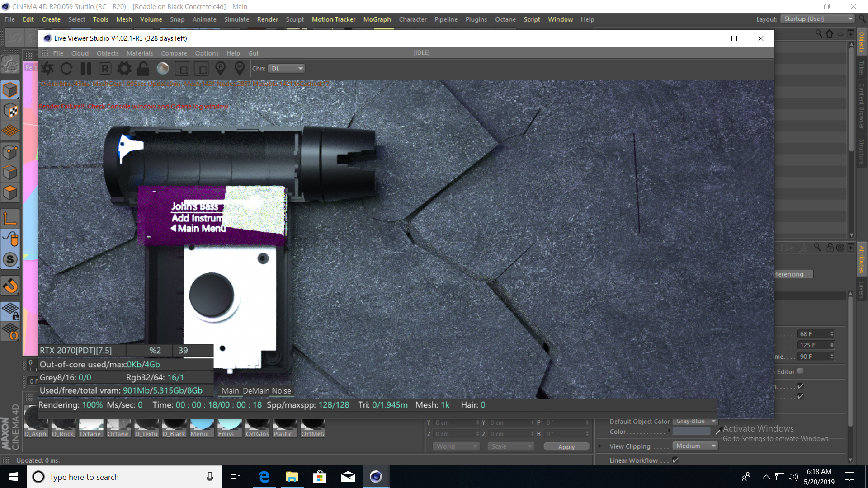This screenshot has width=868, height=488.
Task: Toggle the Linear Workflow checkbox
Action: 675,460
